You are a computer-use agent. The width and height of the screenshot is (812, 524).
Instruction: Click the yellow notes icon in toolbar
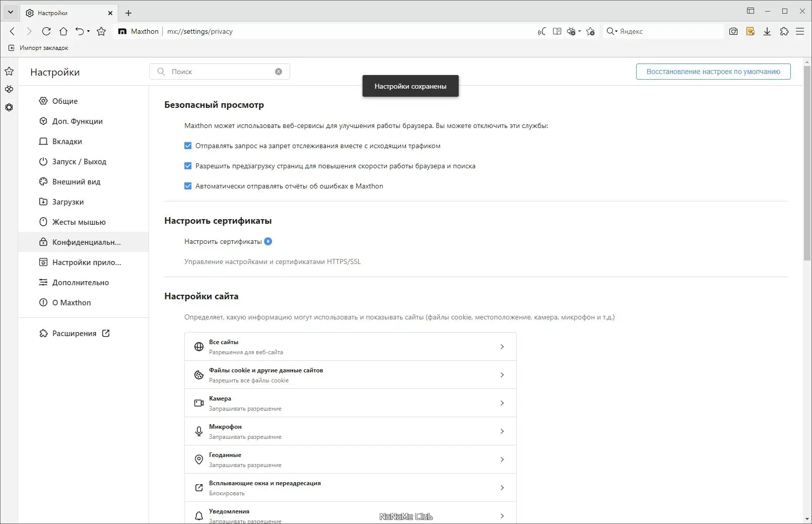(x=751, y=31)
